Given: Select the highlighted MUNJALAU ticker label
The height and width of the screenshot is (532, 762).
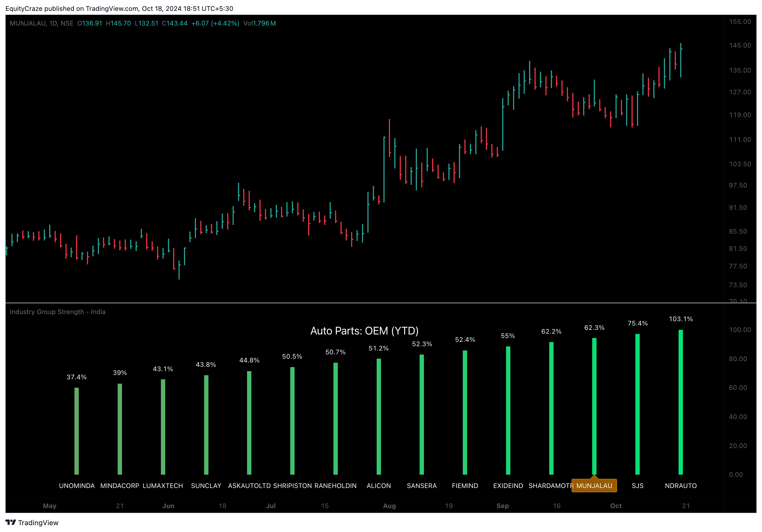Looking at the screenshot, I should pos(594,486).
